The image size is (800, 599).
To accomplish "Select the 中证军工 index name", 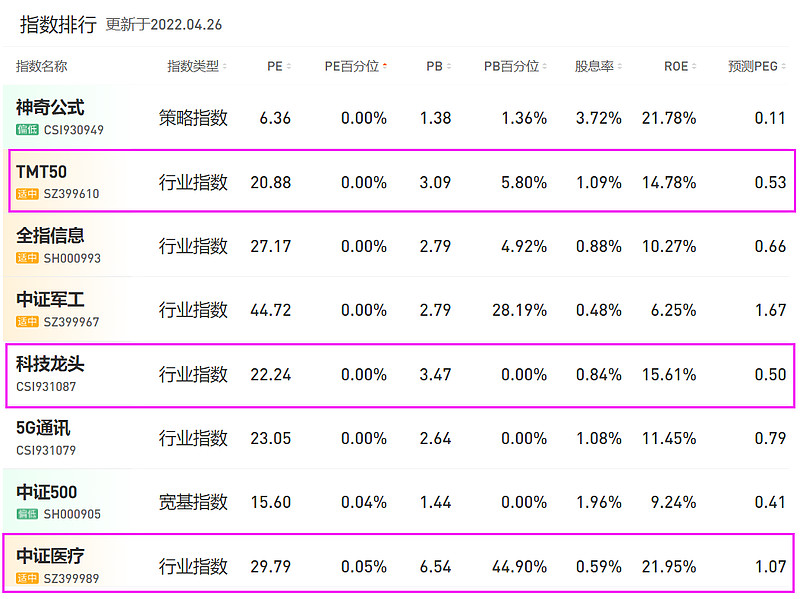I will (x=50, y=300).
